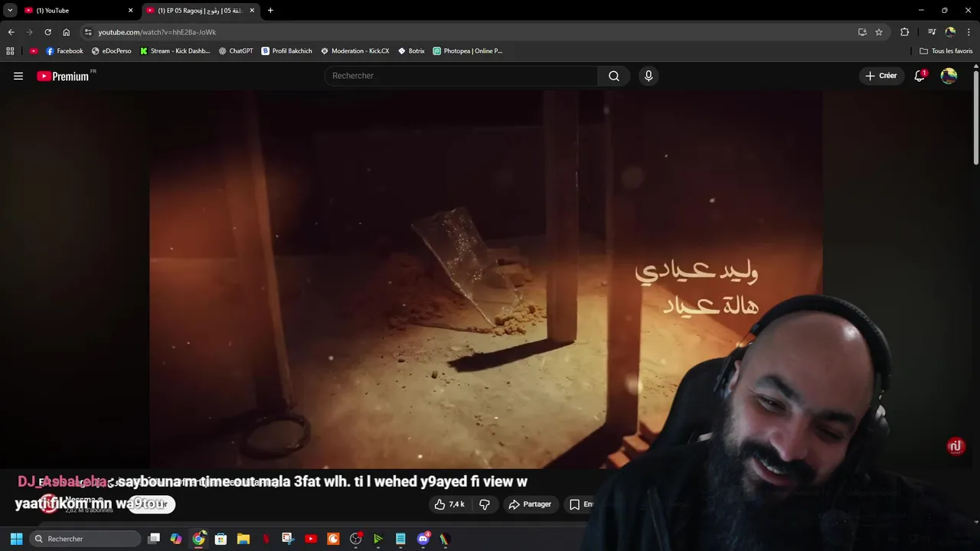Viewport: 980px width, 551px height.
Task: Launch Copilot from the taskbar
Action: pos(176,539)
